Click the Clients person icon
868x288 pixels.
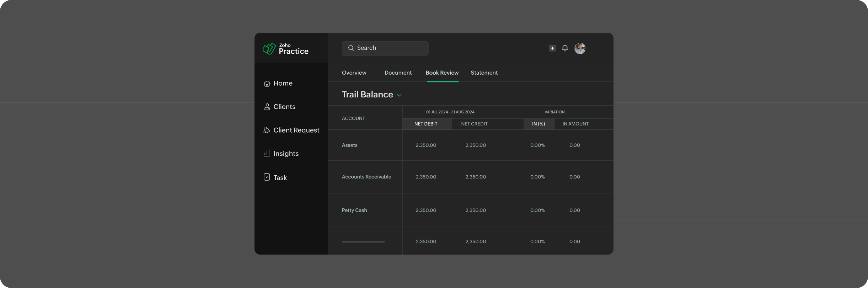[x=267, y=107]
